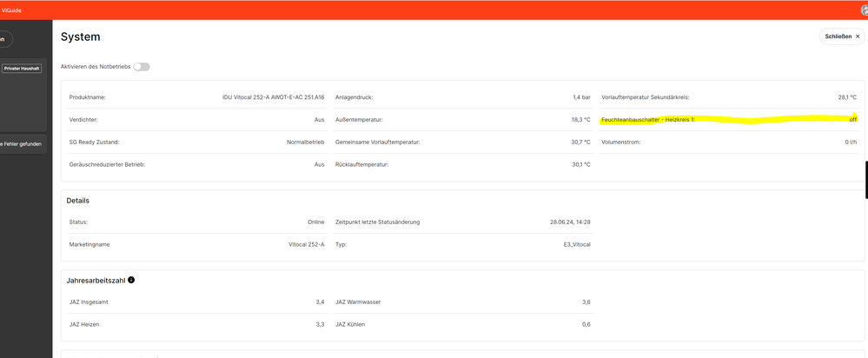Click the Außentemperatur value 18,3 °C
Image resolution: width=868 pixels, height=358 pixels.
point(580,120)
